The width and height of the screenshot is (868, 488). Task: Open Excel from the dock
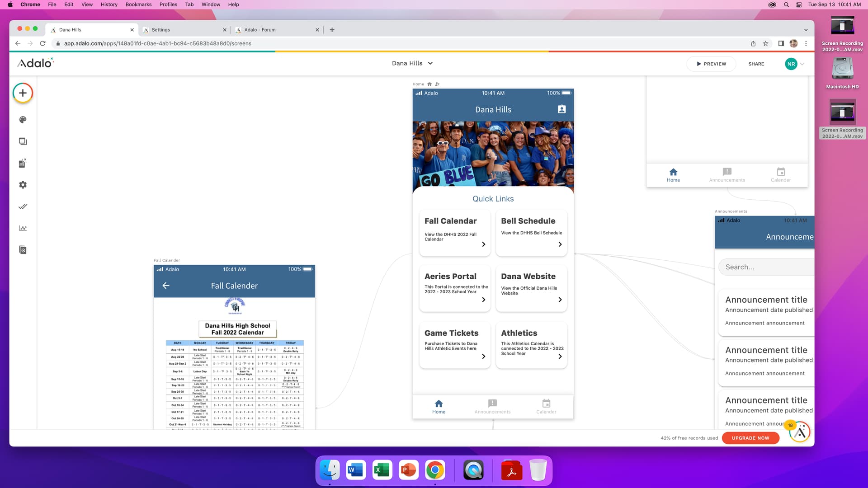pos(382,471)
